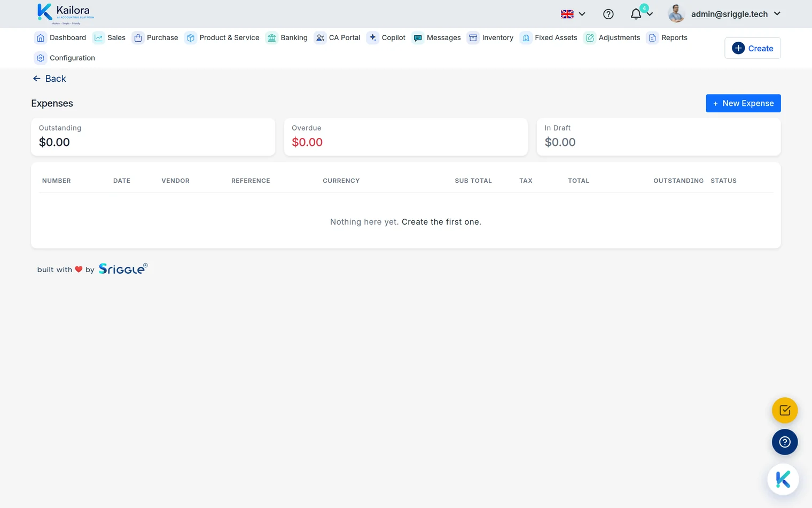Click the STATUS column header
The width and height of the screenshot is (812, 508).
coord(723,181)
